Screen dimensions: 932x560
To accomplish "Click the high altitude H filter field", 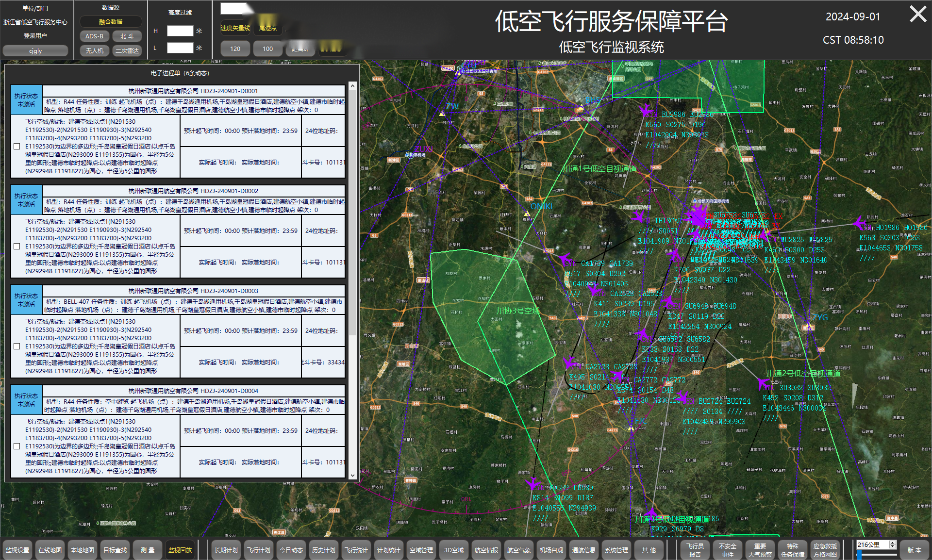I will pos(180,31).
